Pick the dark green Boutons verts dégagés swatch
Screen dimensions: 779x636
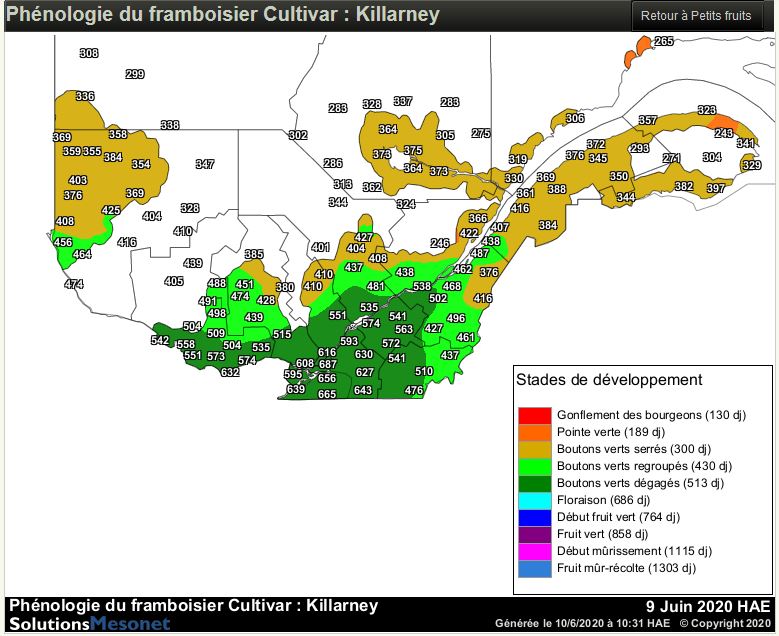[535, 483]
